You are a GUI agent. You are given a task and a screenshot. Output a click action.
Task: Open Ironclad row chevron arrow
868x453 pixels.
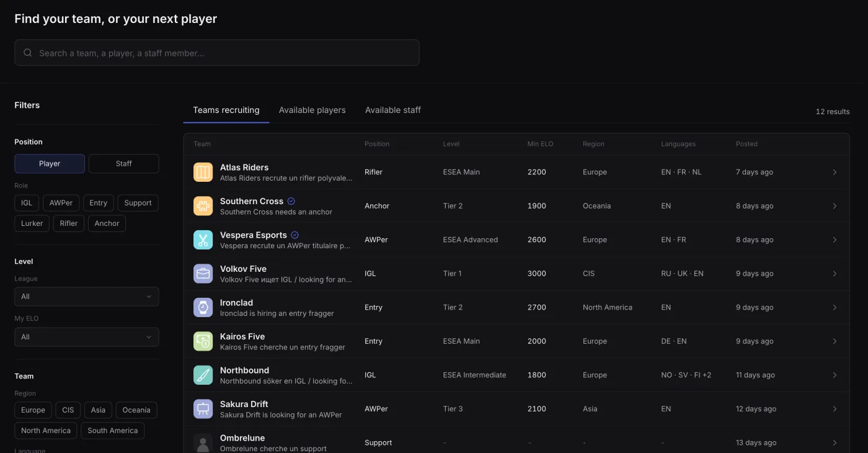coord(835,307)
